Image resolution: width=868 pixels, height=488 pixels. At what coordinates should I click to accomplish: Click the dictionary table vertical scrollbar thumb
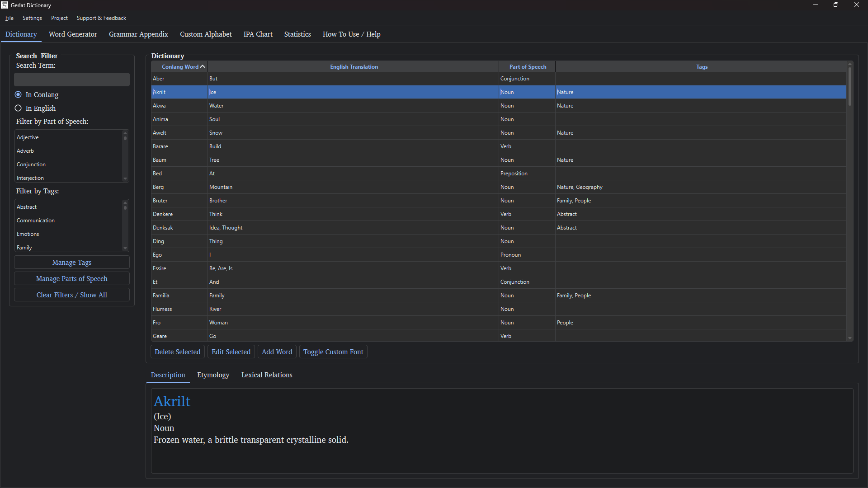(850, 86)
